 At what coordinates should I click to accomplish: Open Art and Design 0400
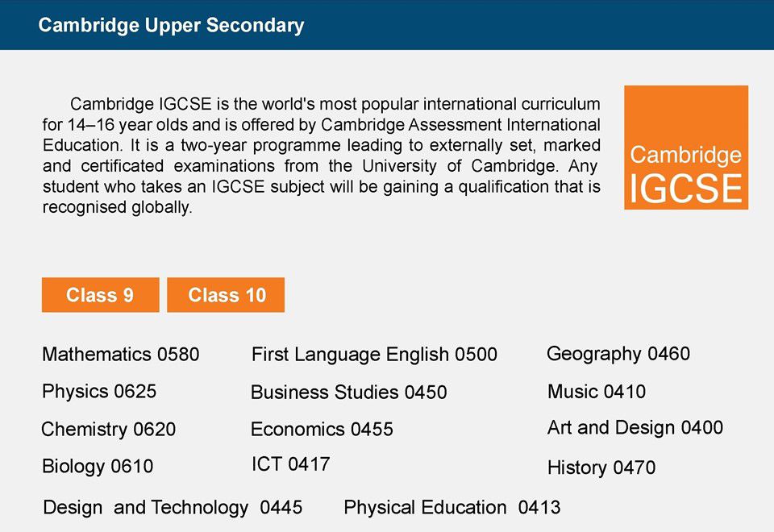[635, 427]
